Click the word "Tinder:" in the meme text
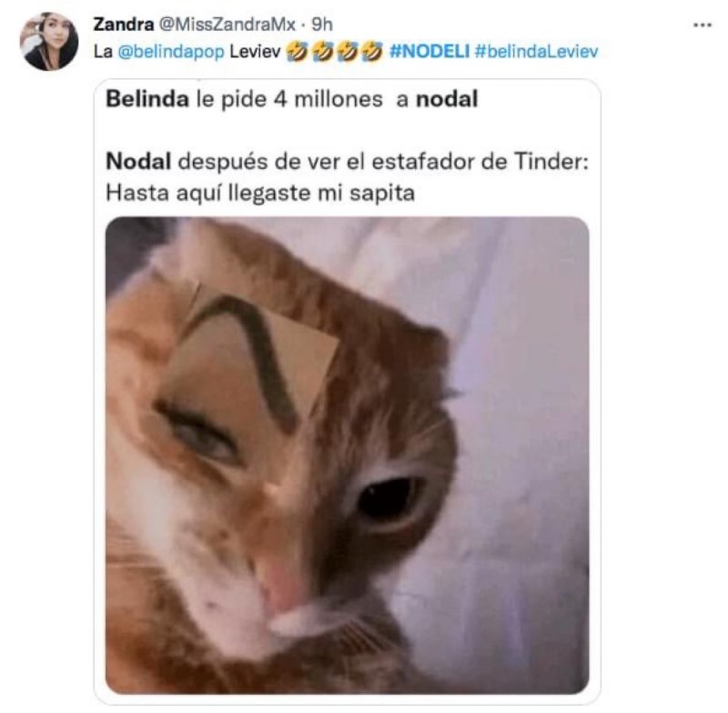The image size is (728, 713). click(x=551, y=162)
